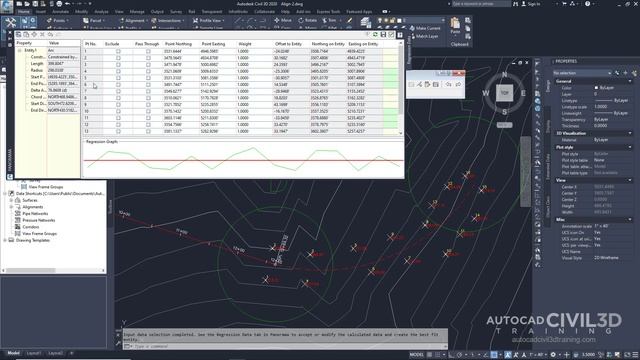Open the Analyze ribbon tab
640x360 pixels.
[x=101, y=12]
